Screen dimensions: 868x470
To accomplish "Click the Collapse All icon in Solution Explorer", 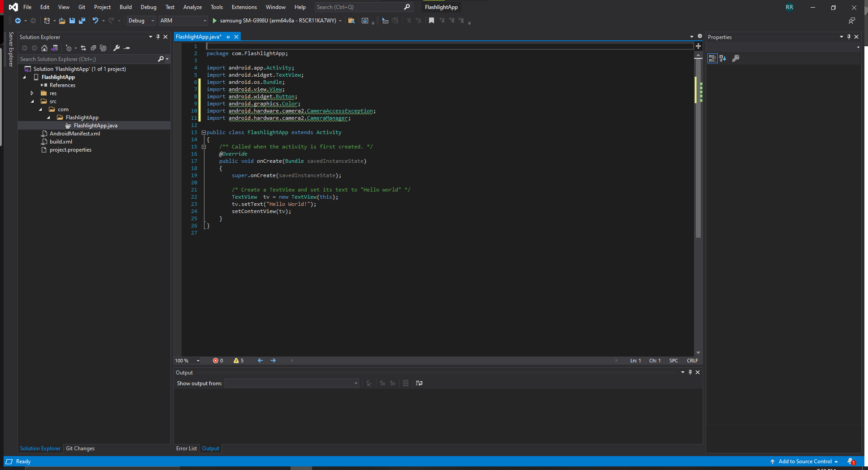I will pyautogui.click(x=93, y=48).
